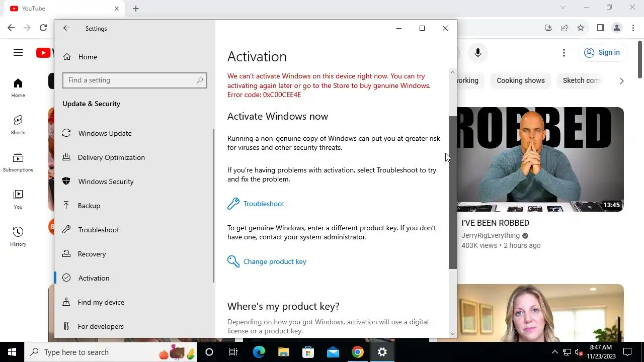Open the I'VE BEEN ROBBED video thumbnail
Image resolution: width=644 pixels, height=362 pixels.
540,159
